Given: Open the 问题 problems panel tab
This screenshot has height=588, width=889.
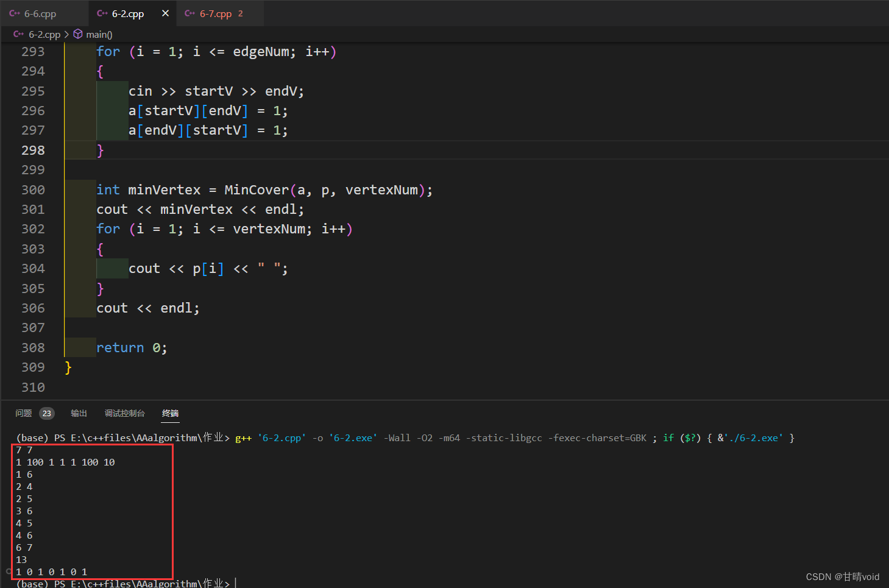Looking at the screenshot, I should click(x=24, y=413).
